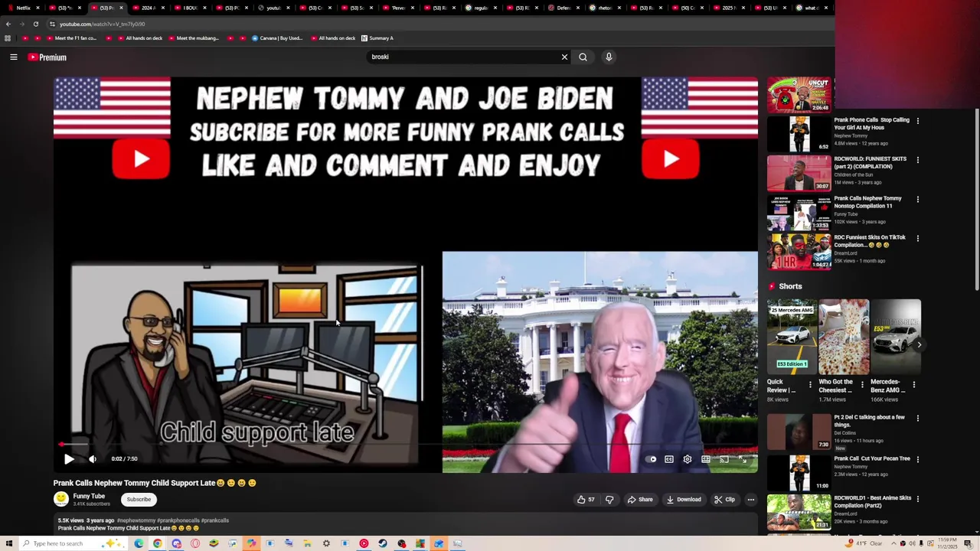The image size is (980, 551).
Task: Open the Windows Start menu
Action: pos(10,543)
